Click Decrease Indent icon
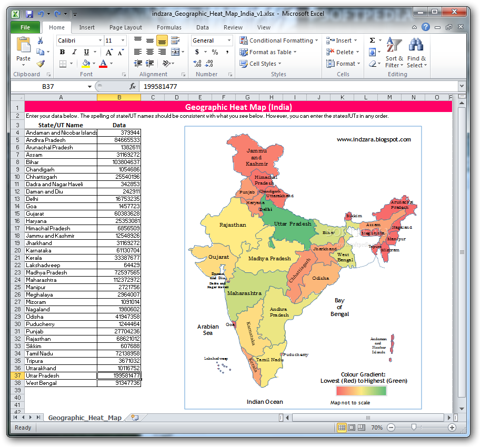Image resolution: width=481 pixels, height=448 pixels. coord(138,64)
